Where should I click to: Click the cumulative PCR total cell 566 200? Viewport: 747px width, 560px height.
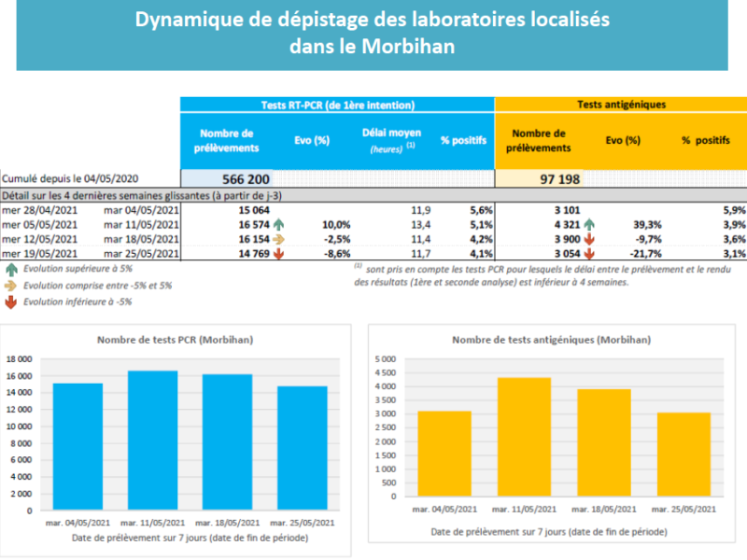pos(246,178)
